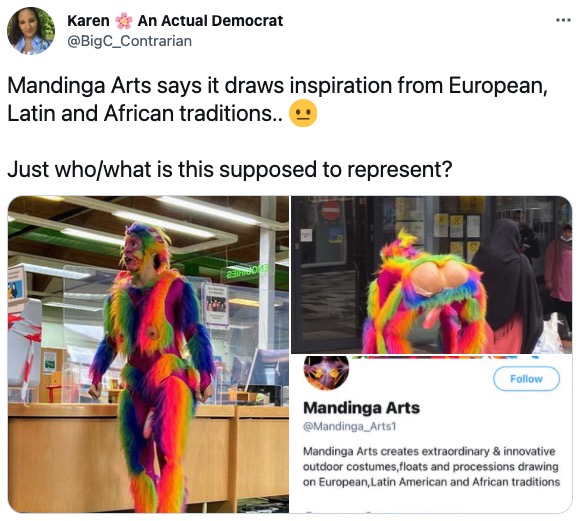
Task: Click the Mandinga Arts profile name
Action: pos(361,408)
